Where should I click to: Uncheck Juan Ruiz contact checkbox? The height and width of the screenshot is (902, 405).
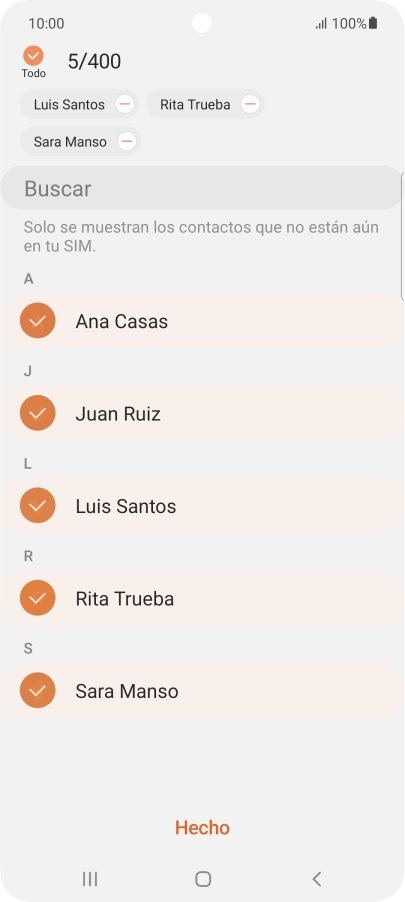[x=37, y=413]
